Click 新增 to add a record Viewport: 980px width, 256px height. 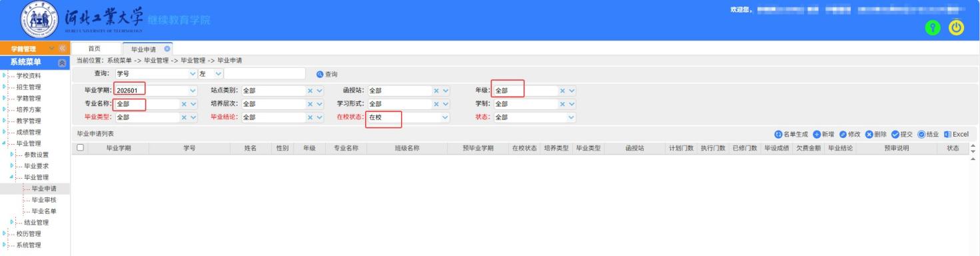tap(823, 134)
